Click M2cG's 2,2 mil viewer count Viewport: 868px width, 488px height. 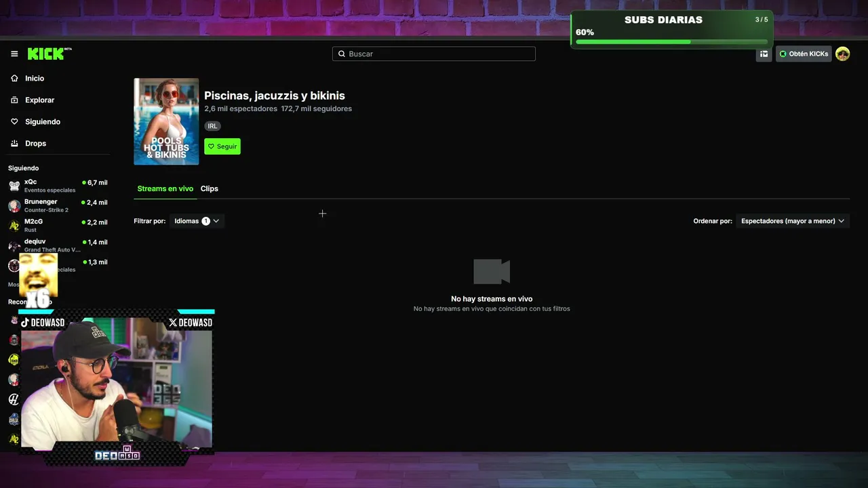(95, 222)
